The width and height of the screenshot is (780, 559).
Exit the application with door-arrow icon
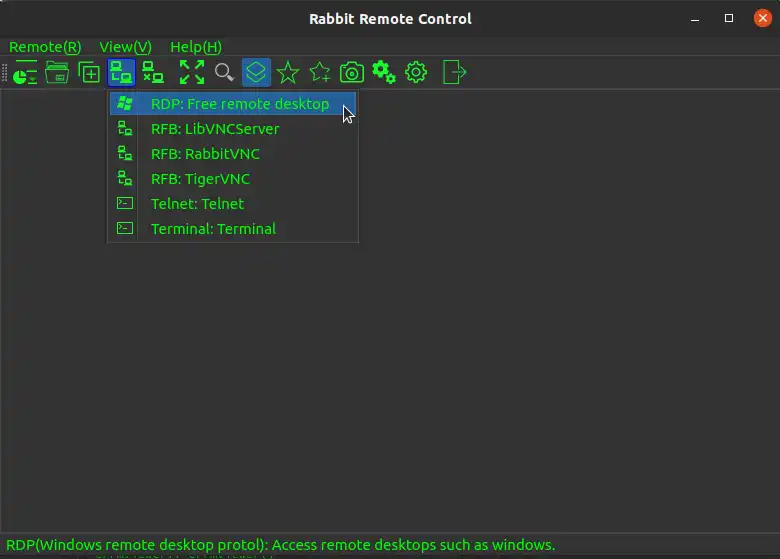coord(454,73)
